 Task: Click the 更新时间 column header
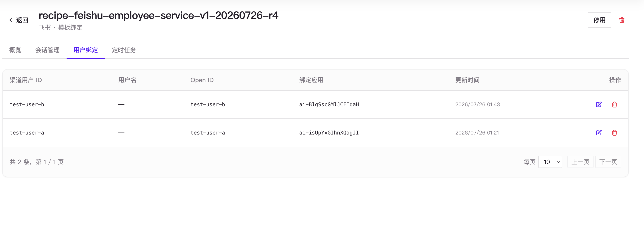[x=467, y=80]
